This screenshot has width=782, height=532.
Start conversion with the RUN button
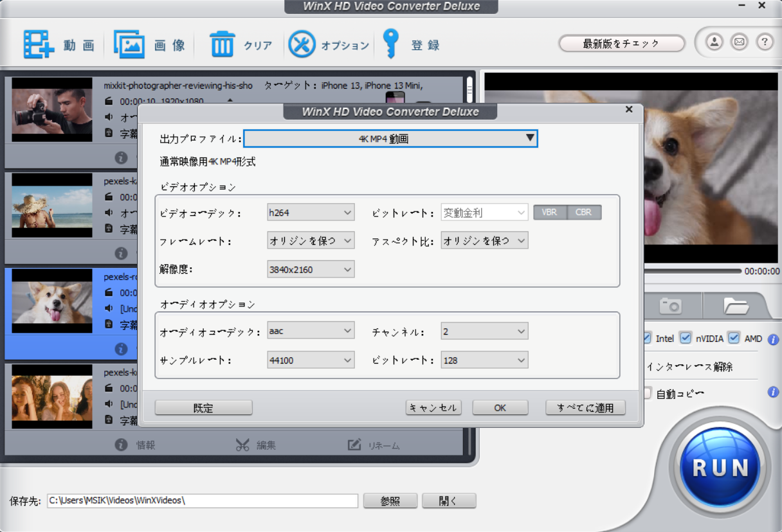(720, 468)
